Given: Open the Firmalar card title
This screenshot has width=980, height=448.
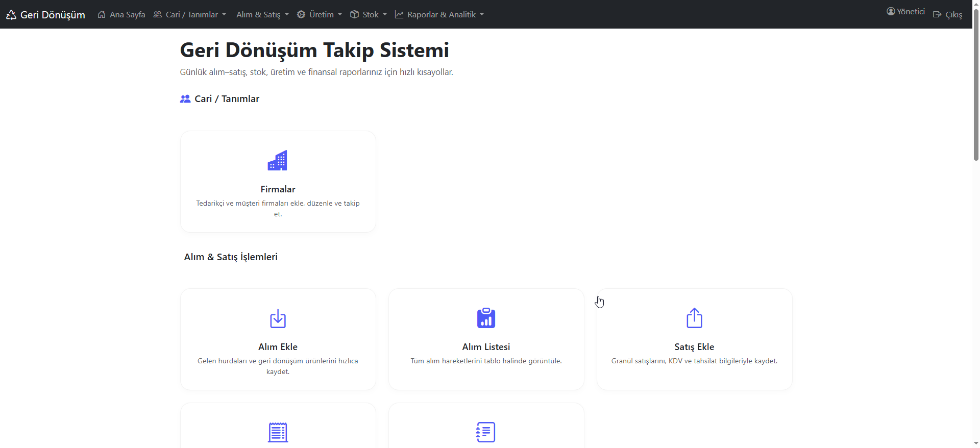Looking at the screenshot, I should (x=278, y=189).
